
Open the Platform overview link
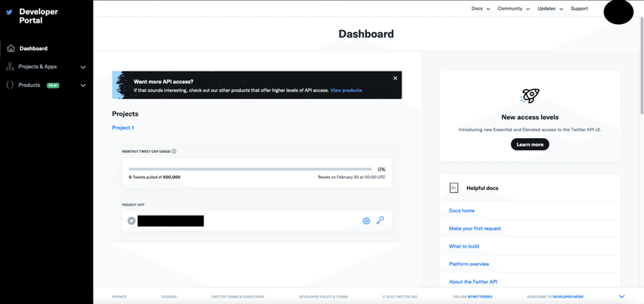[469, 265]
